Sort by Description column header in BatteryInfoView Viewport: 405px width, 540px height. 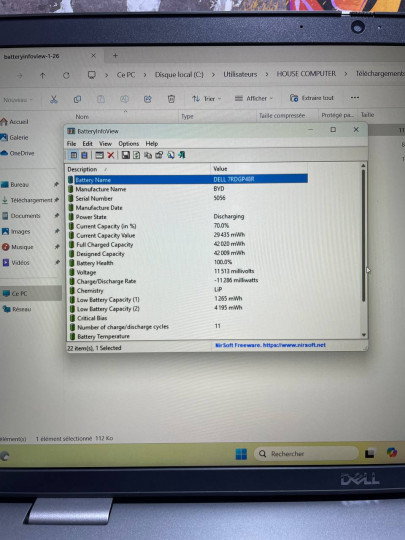click(x=138, y=169)
